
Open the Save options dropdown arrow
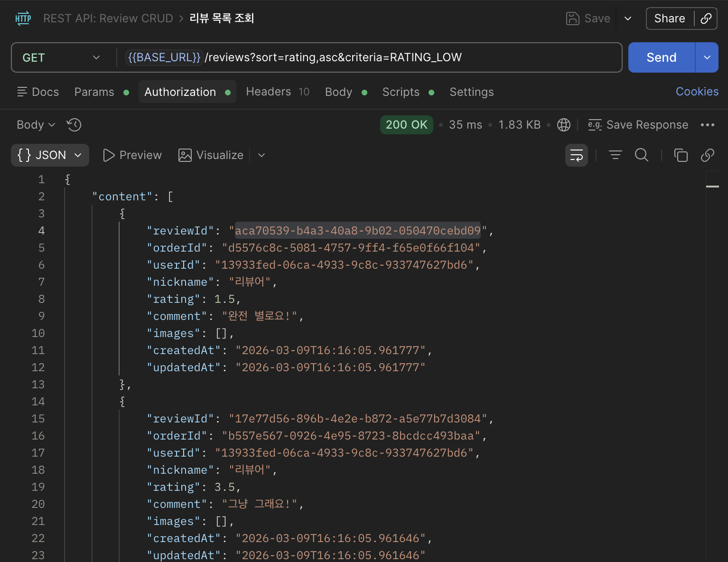628,19
